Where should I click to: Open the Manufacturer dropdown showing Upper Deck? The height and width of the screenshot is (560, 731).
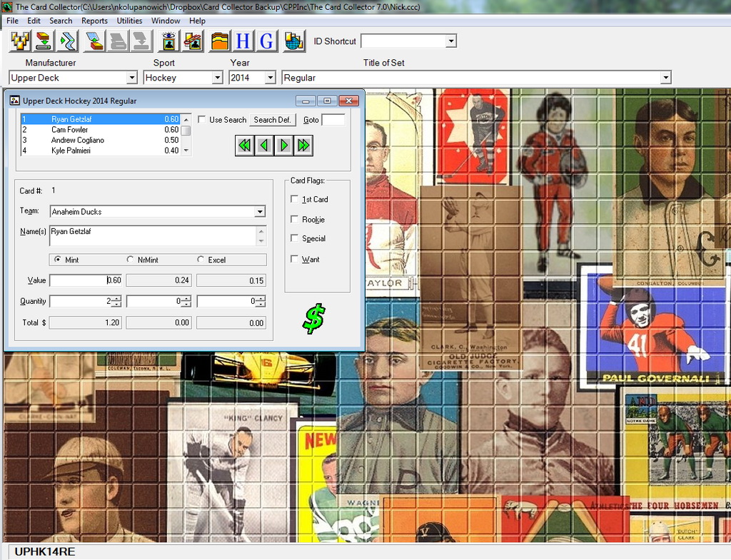click(132, 78)
